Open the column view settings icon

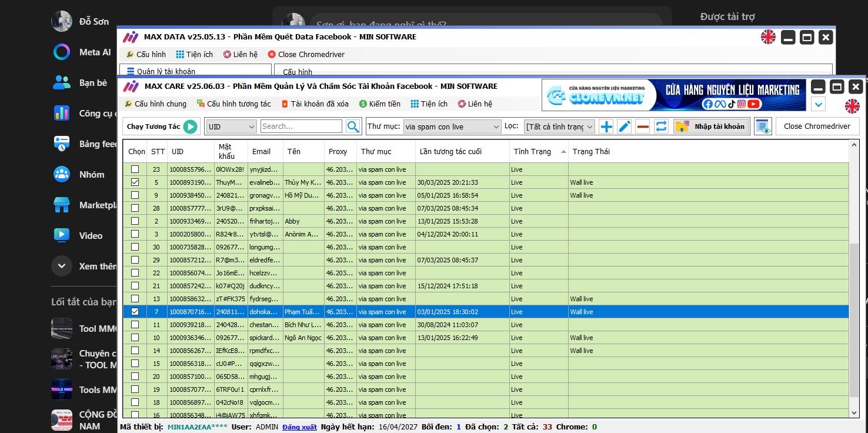tap(763, 126)
